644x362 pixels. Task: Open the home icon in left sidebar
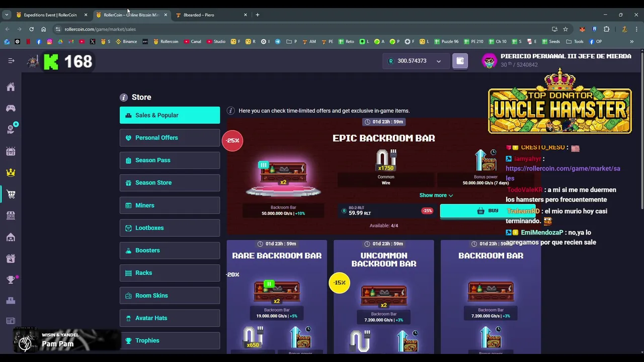[x=11, y=87]
